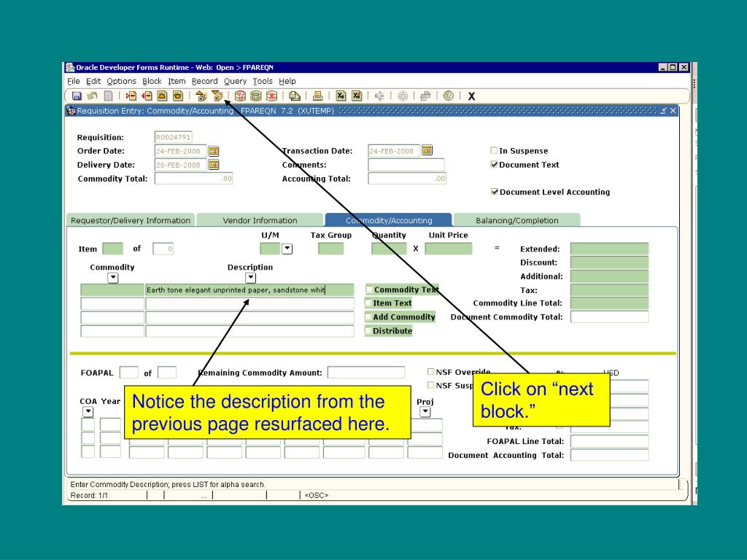Switch to Vendor Information tab
The width and height of the screenshot is (747, 560).
coord(260,220)
